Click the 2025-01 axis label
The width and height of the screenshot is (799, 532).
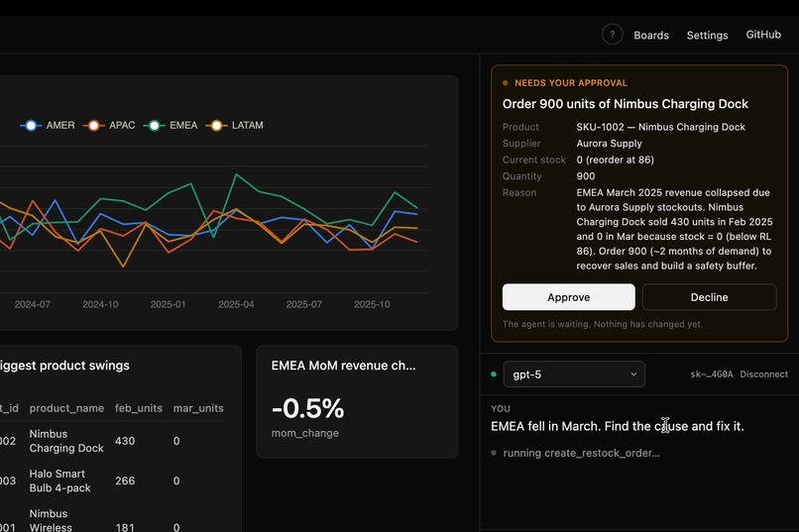(168, 304)
